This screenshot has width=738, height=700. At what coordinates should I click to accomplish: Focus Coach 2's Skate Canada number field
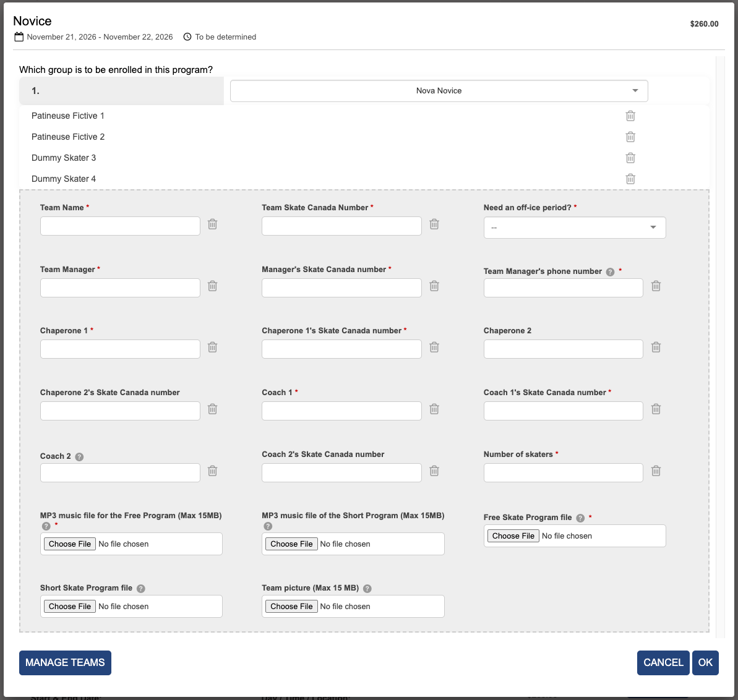pos(341,473)
